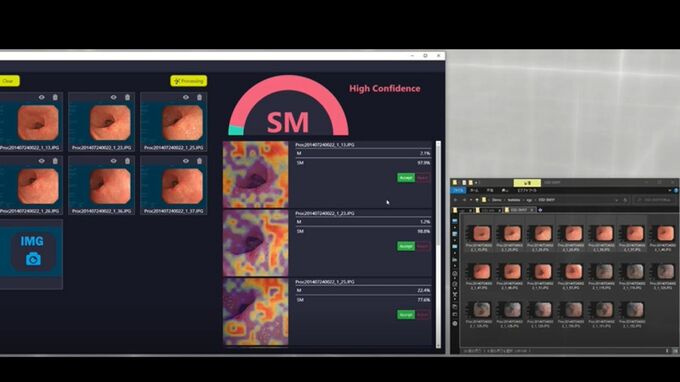Expand the ribbon chevron in the file explorer

(x=670, y=190)
